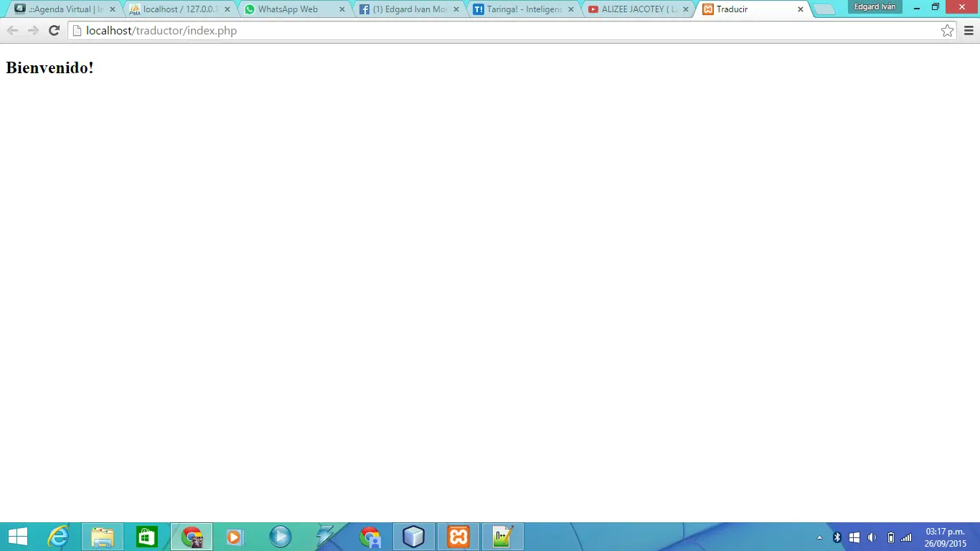The height and width of the screenshot is (551, 980).
Task: Open Notepad++ from the taskbar
Action: pyautogui.click(x=503, y=537)
